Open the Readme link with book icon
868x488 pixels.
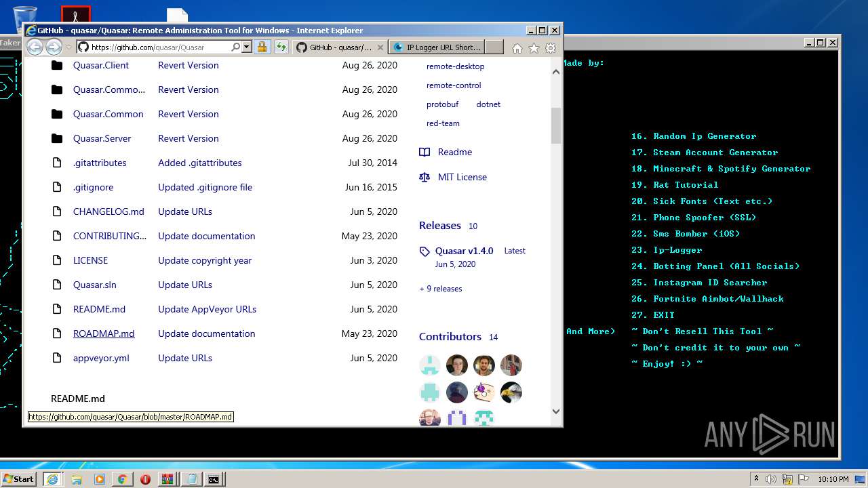[x=446, y=152]
